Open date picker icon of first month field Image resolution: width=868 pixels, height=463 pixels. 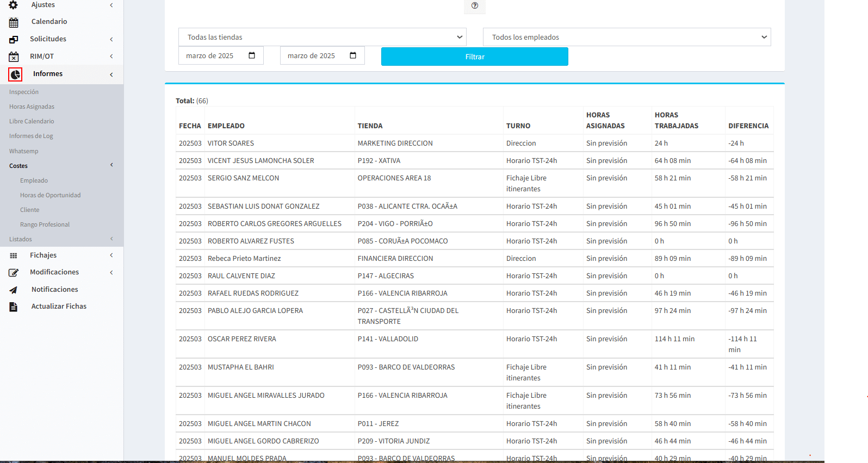pos(252,55)
